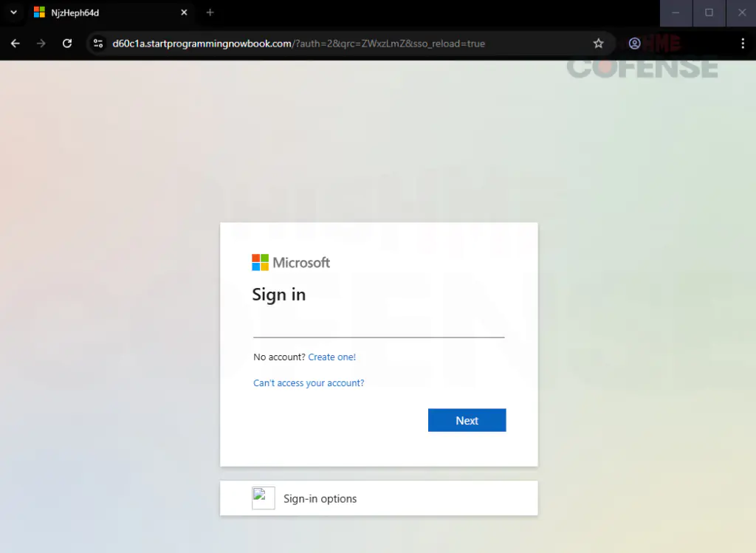Screen dimensions: 756x553
Task: Click the email entry line under Sign in
Action: click(378, 330)
